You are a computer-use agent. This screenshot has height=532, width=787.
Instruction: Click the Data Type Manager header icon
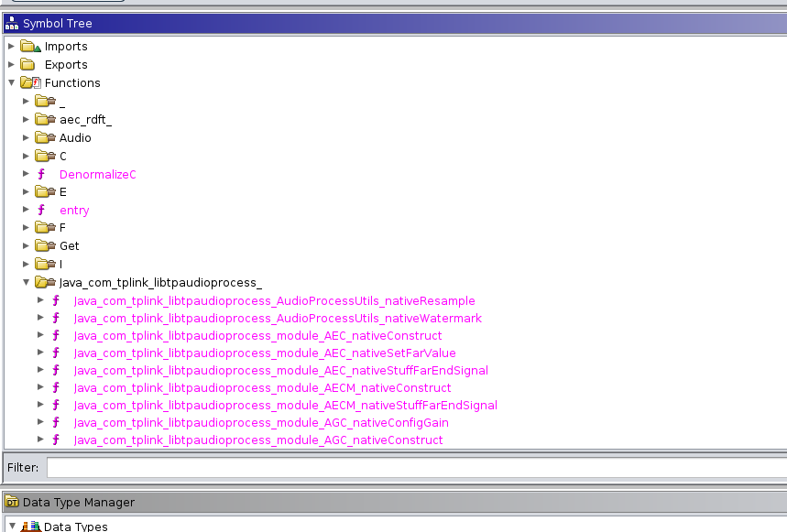(x=12, y=502)
